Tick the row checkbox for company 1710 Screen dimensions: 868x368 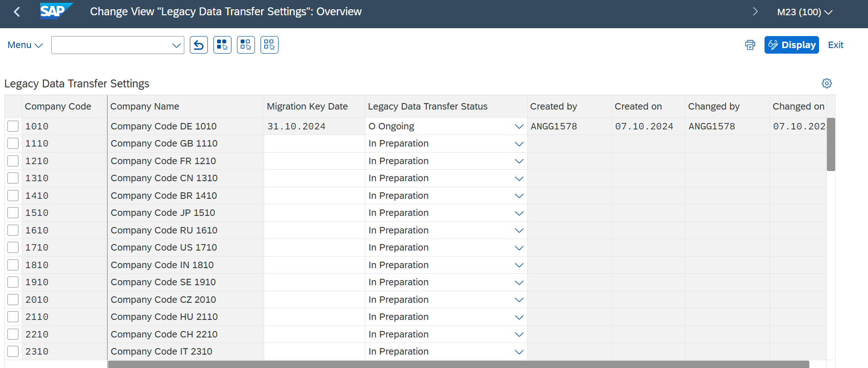pos(13,247)
